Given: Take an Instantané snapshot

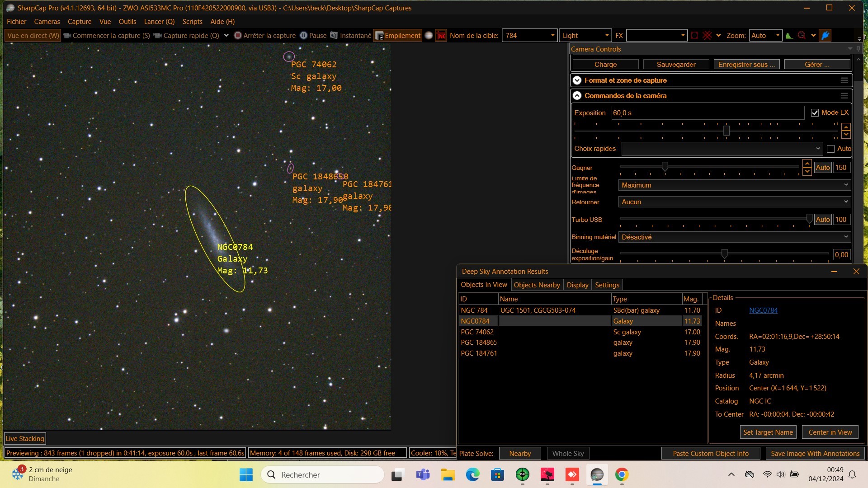Looking at the screenshot, I should tap(350, 36).
